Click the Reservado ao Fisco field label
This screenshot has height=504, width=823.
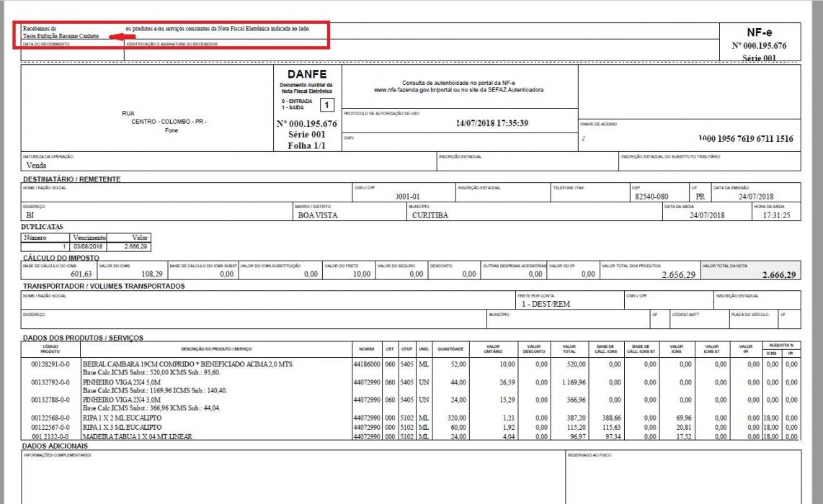pos(589,455)
